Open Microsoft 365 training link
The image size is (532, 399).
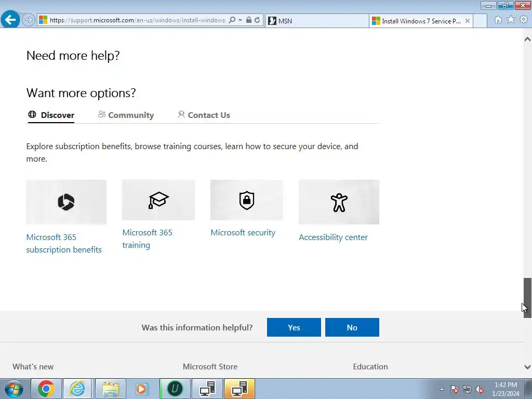click(x=147, y=239)
